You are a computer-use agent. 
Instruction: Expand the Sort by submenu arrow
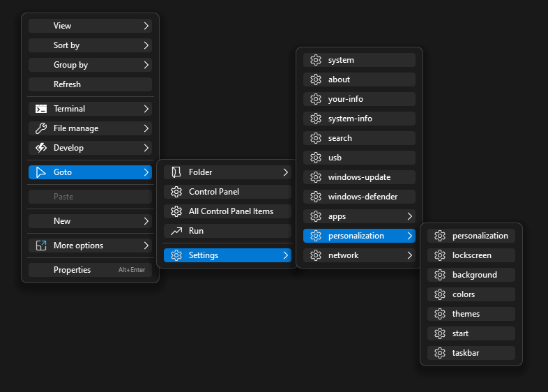click(x=146, y=45)
